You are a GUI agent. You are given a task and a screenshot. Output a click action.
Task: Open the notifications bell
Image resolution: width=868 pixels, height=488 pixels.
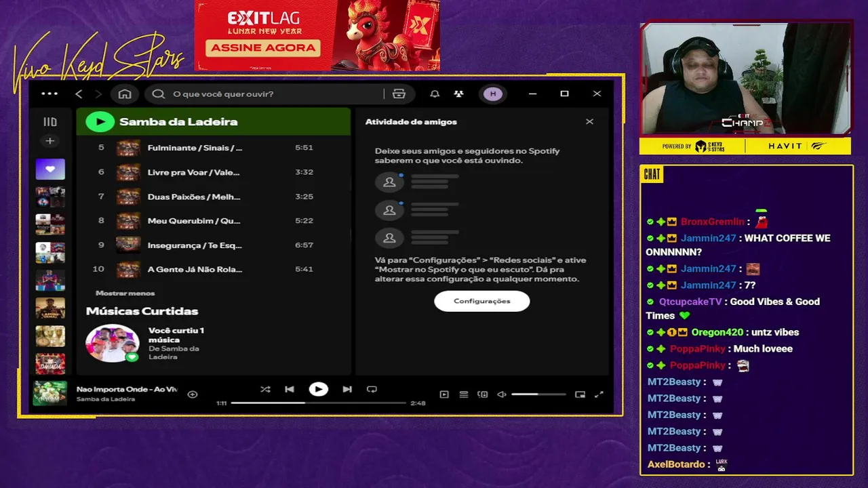(435, 94)
